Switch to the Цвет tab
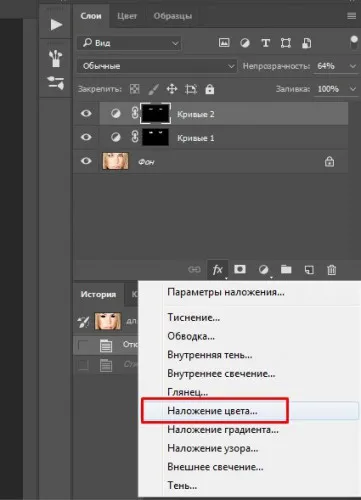 [127, 16]
